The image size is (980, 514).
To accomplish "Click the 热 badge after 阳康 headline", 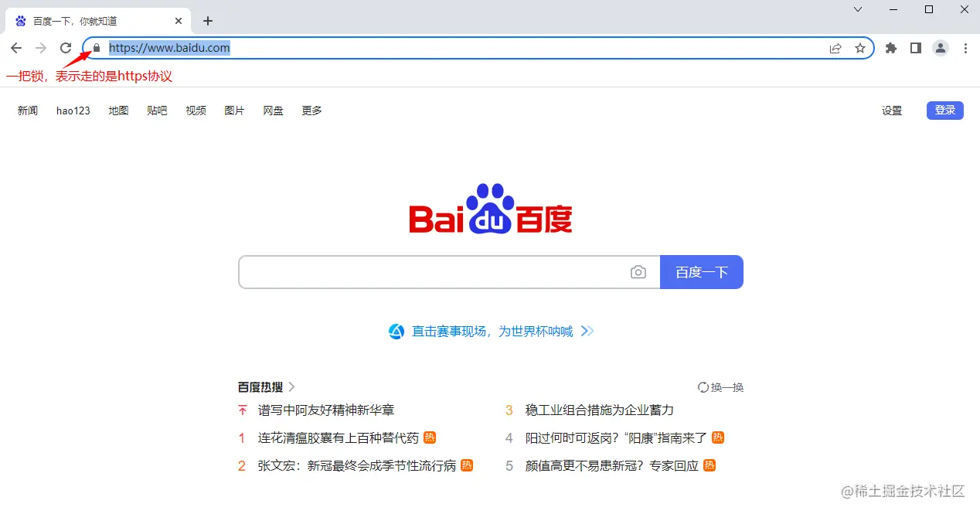I will pyautogui.click(x=718, y=437).
